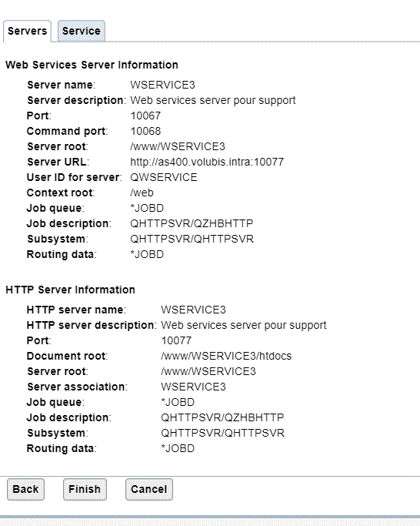
Task: Select the Server URL http://as400.volubis.intra:10077
Action: pos(207,162)
